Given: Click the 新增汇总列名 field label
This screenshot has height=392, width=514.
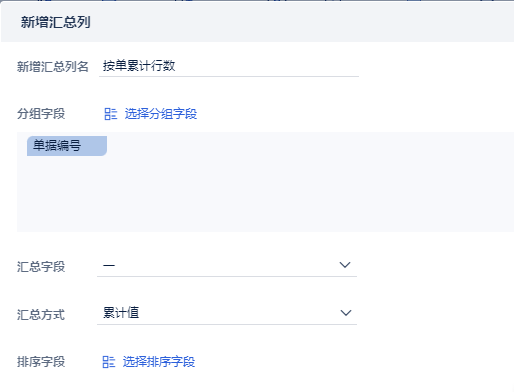Looking at the screenshot, I should pos(53,67).
